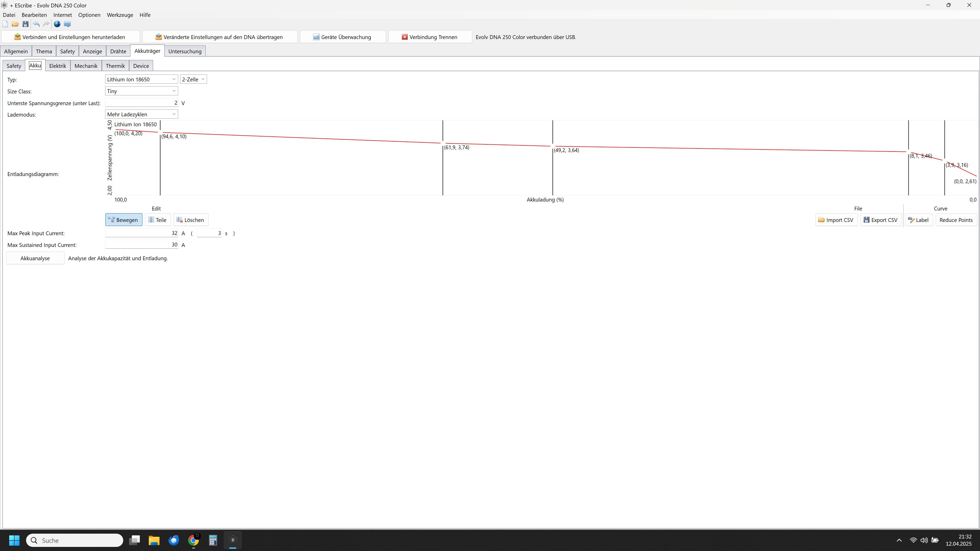980x551 pixels.
Task: Expand the Lithium Ion 18650 type dropdown
Action: [x=141, y=80]
